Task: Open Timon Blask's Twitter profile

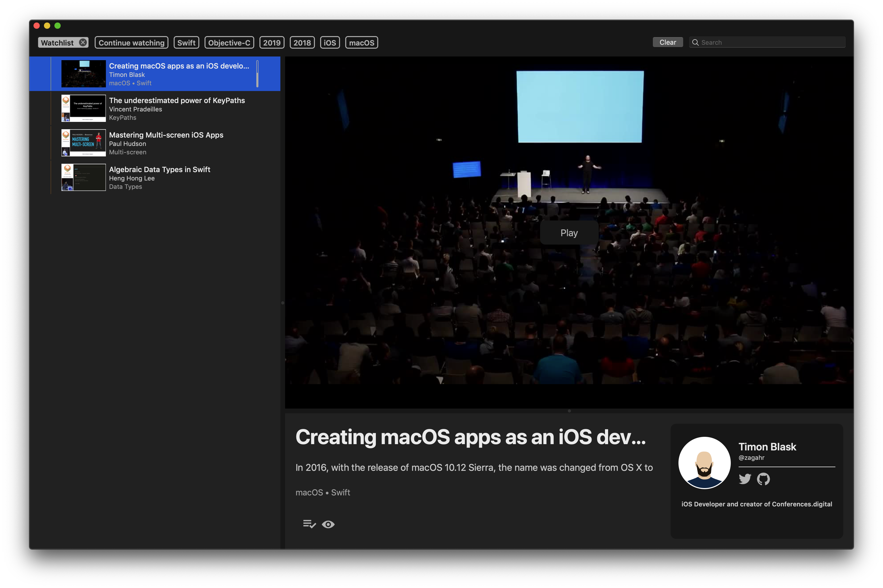Action: coord(745,479)
